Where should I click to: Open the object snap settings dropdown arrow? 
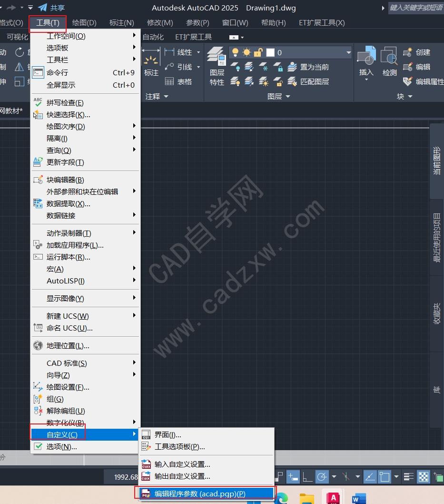point(396,477)
